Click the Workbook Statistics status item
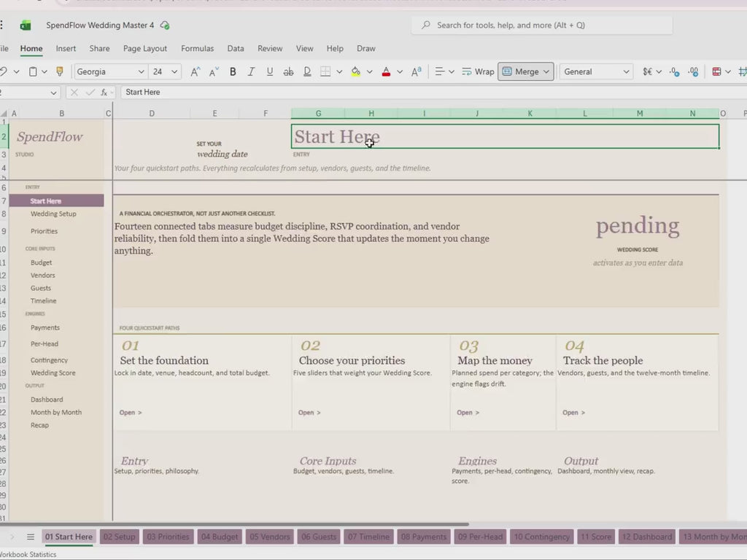The width and height of the screenshot is (747, 560). pyautogui.click(x=28, y=554)
